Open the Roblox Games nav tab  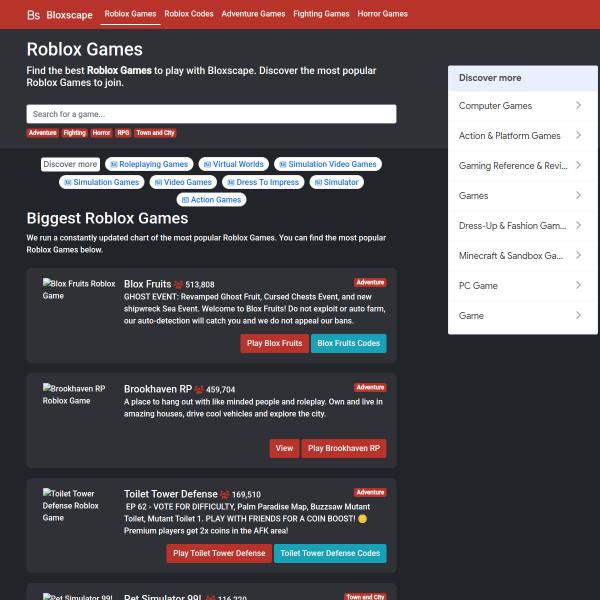click(130, 14)
